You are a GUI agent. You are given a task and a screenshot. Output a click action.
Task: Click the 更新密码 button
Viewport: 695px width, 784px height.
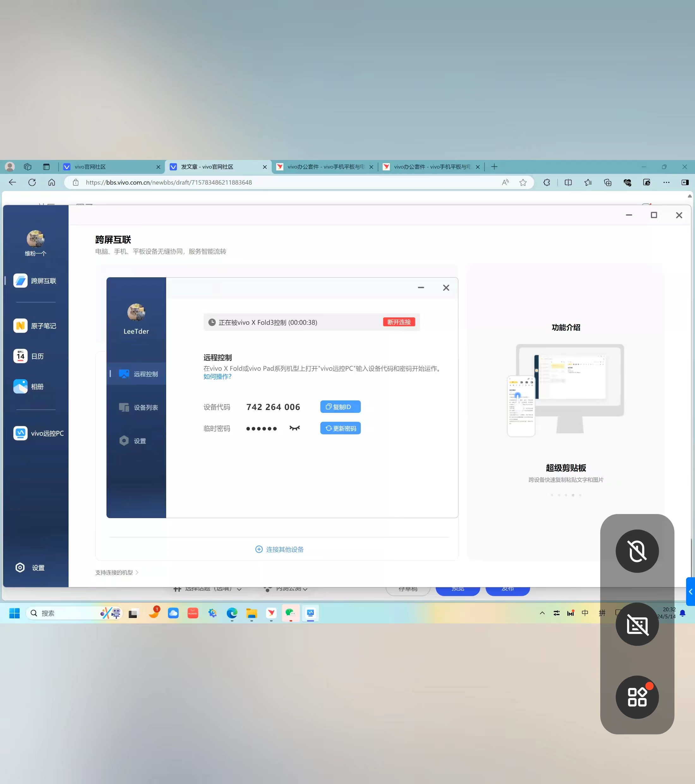[x=341, y=428]
